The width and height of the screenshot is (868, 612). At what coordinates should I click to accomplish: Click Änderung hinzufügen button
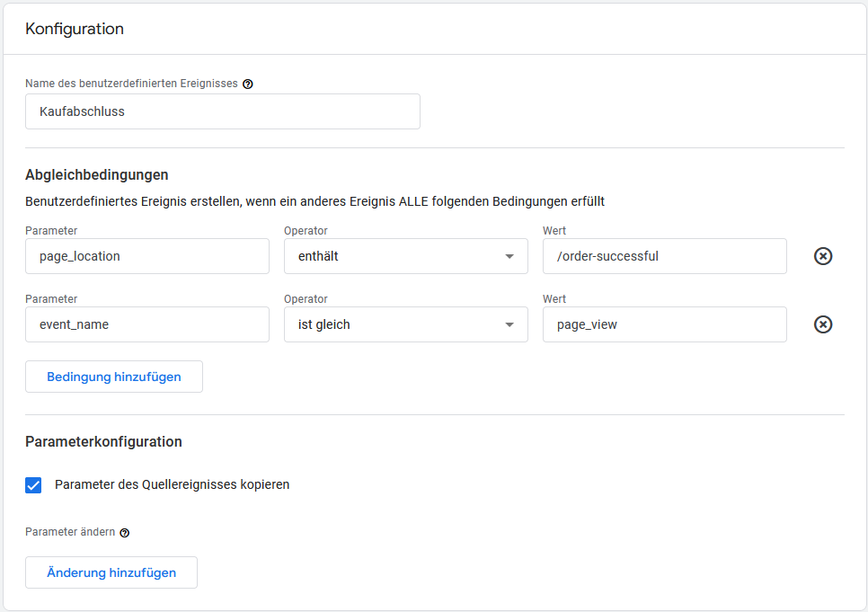pyautogui.click(x=111, y=572)
